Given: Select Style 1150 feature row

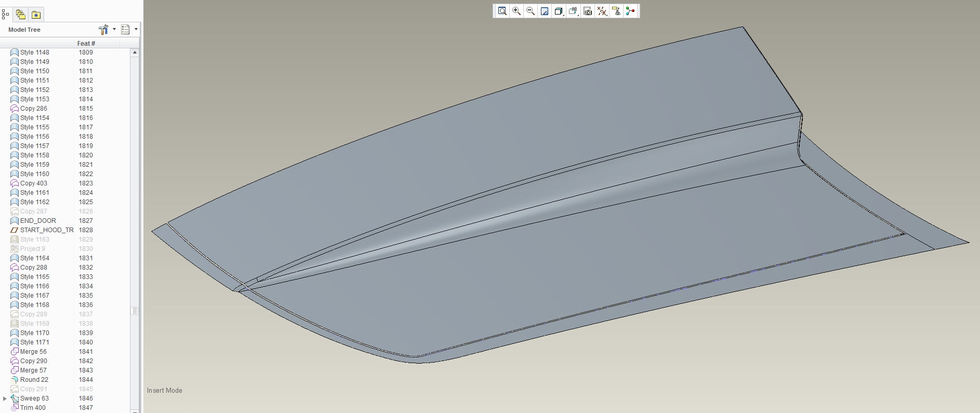Looking at the screenshot, I should tap(35, 71).
